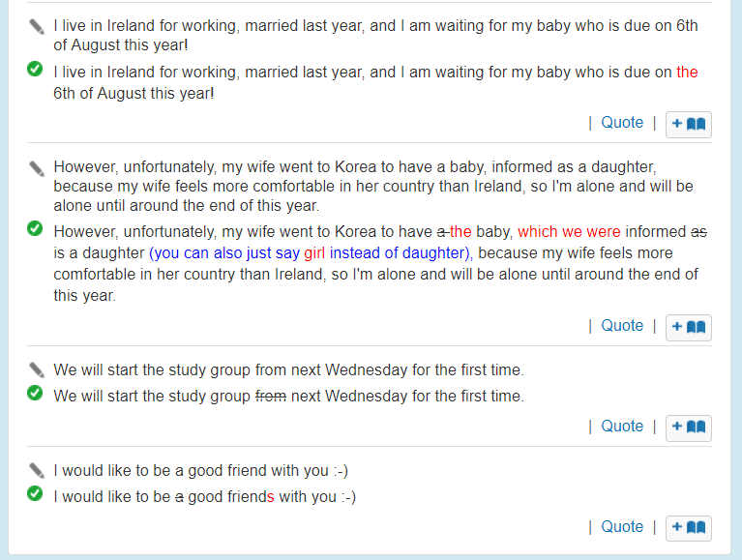Add 'good friends' sentence correction to notebook
The image size is (742, 560).
pyautogui.click(x=689, y=528)
